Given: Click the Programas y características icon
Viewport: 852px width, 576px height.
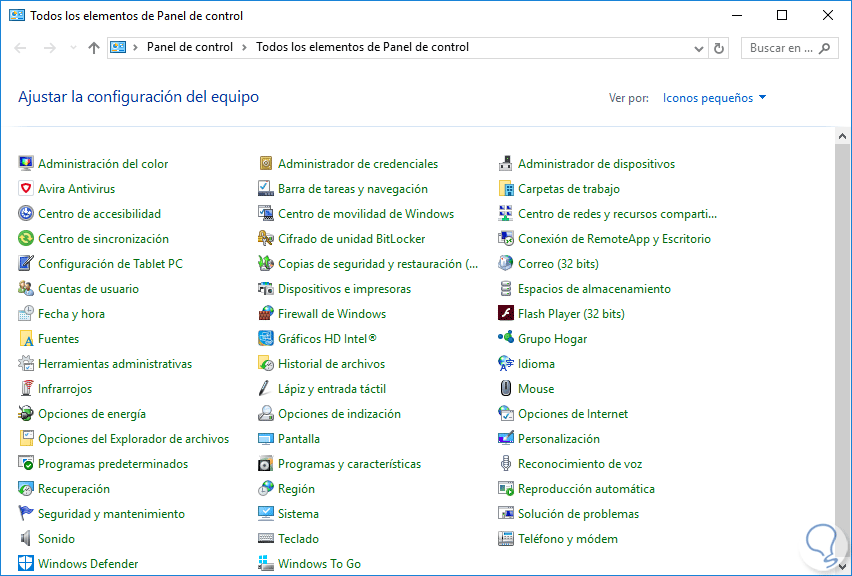Looking at the screenshot, I should coord(265,464).
